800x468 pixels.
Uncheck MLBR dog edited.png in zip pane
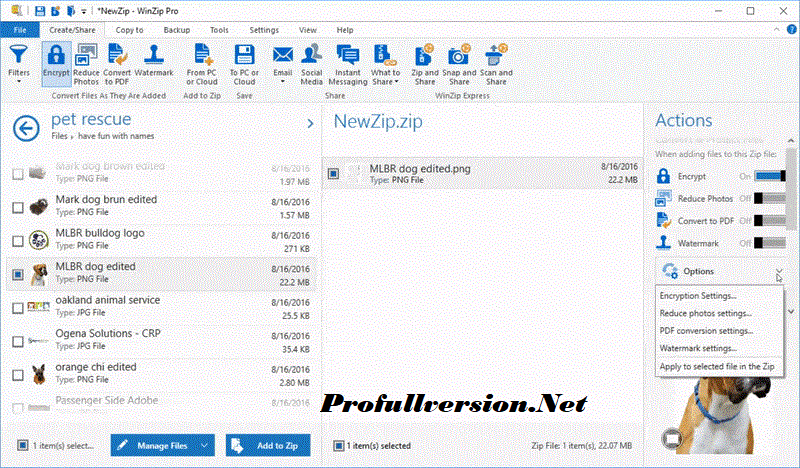click(x=333, y=174)
